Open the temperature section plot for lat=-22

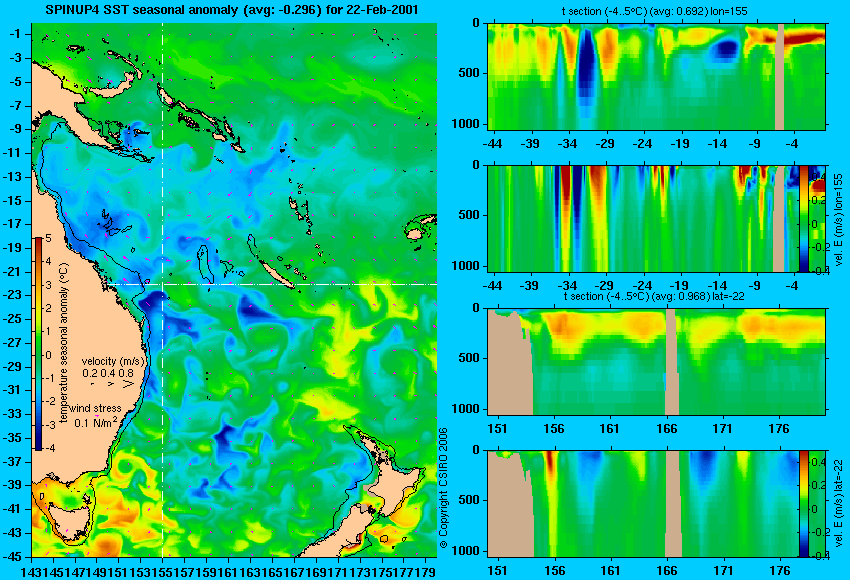click(656, 362)
